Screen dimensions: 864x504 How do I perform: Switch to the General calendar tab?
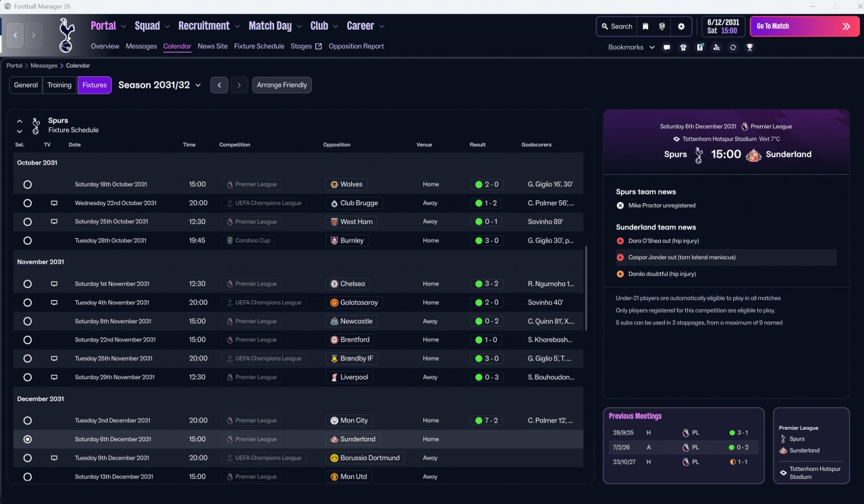pos(26,85)
